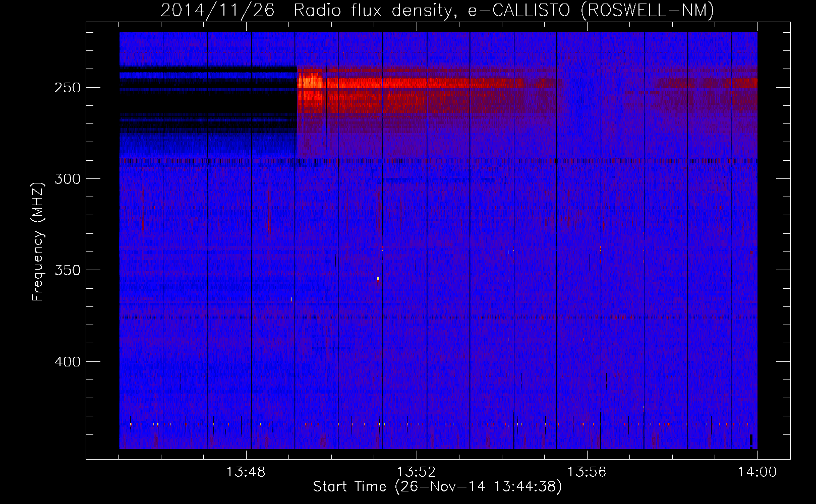Click the Start Time axis caption
The height and width of the screenshot is (504, 816).
tap(437, 487)
